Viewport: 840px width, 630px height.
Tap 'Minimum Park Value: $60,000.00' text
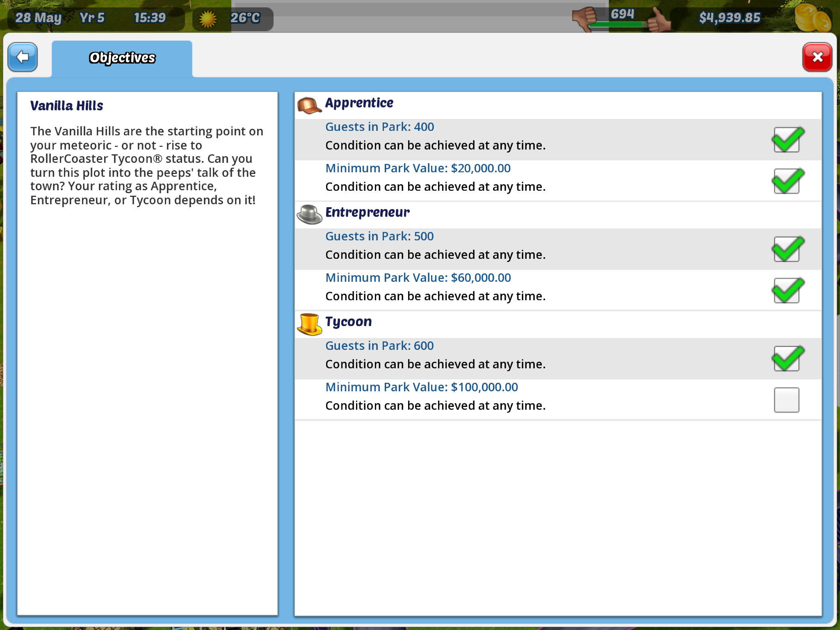click(x=418, y=278)
